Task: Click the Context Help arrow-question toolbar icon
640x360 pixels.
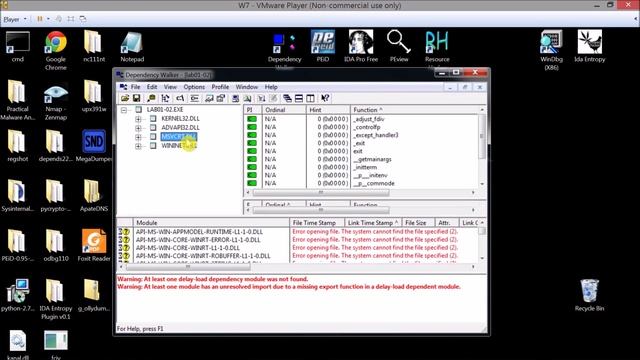Action: point(325,98)
